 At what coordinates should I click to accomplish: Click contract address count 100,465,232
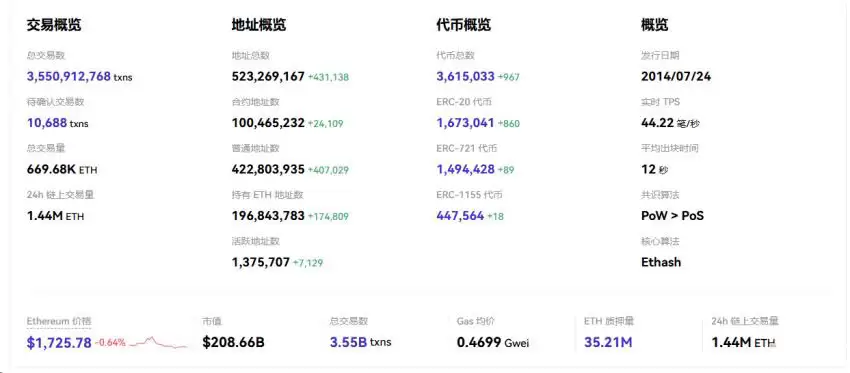pos(268,123)
